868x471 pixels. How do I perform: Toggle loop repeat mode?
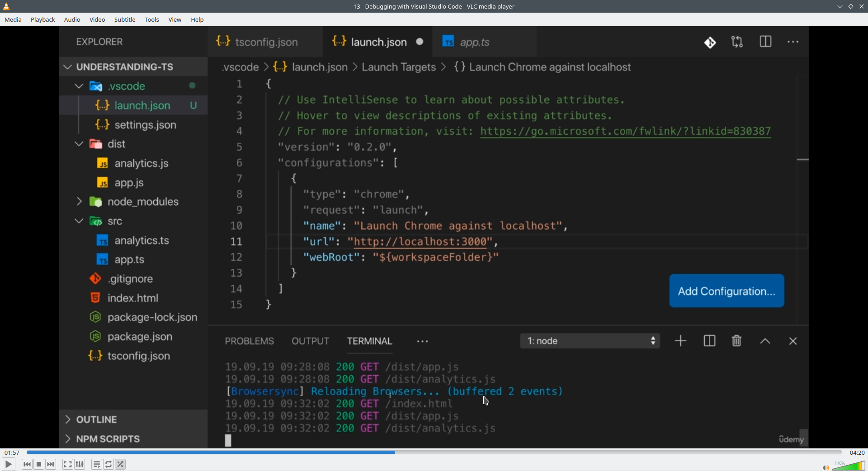108,464
